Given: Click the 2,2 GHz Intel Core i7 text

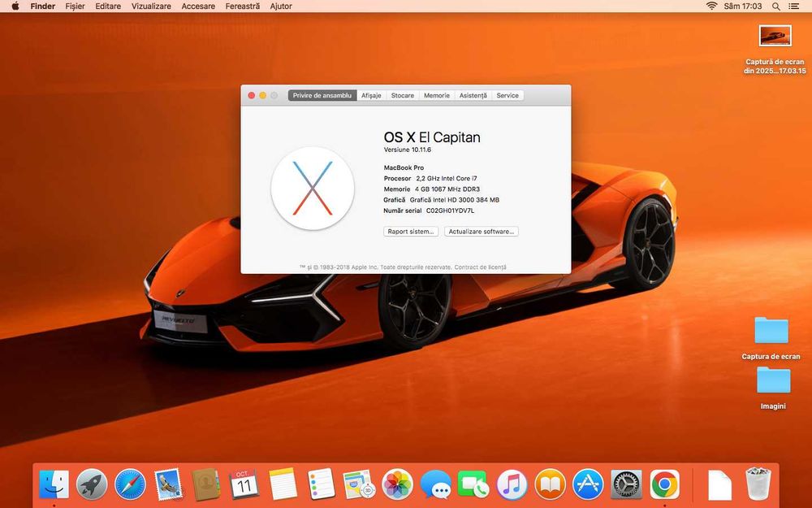Looking at the screenshot, I should [447, 178].
